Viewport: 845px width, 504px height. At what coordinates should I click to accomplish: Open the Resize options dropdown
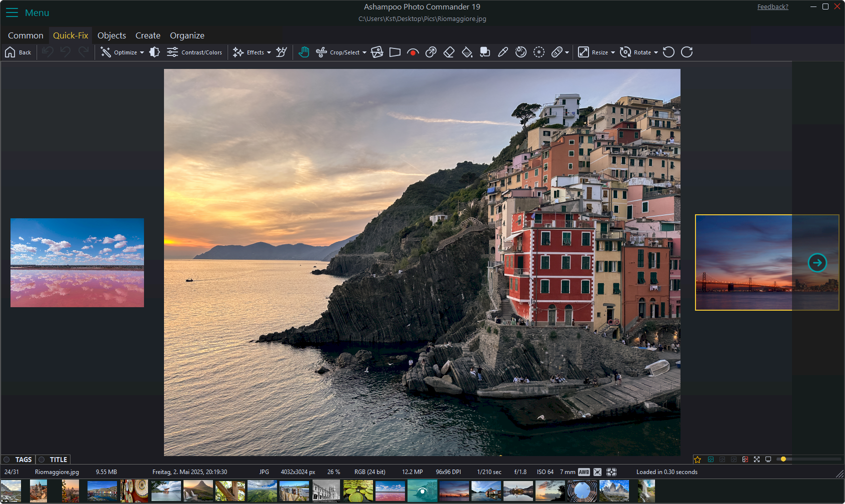point(612,52)
